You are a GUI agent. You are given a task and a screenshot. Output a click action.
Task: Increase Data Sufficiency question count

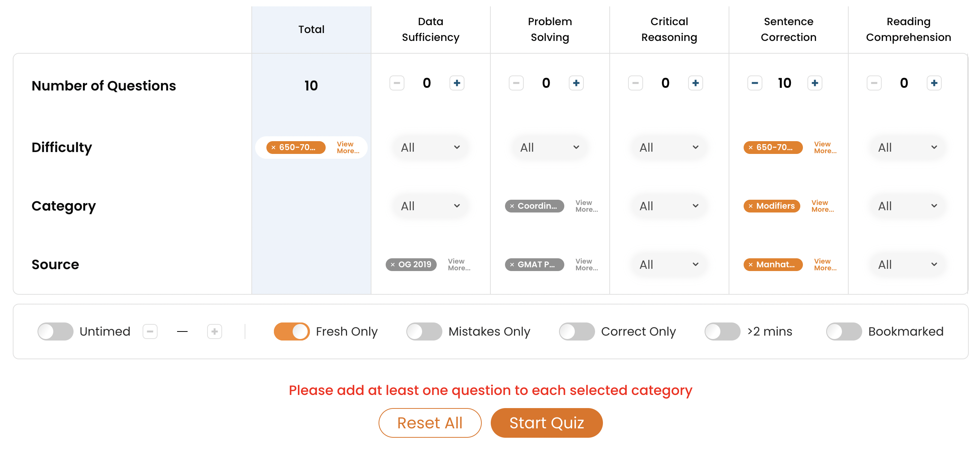[457, 83]
